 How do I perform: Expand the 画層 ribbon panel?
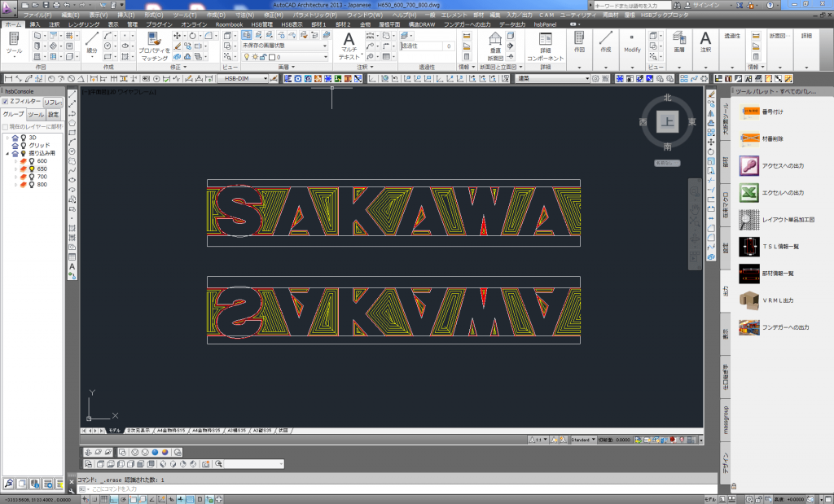click(286, 68)
